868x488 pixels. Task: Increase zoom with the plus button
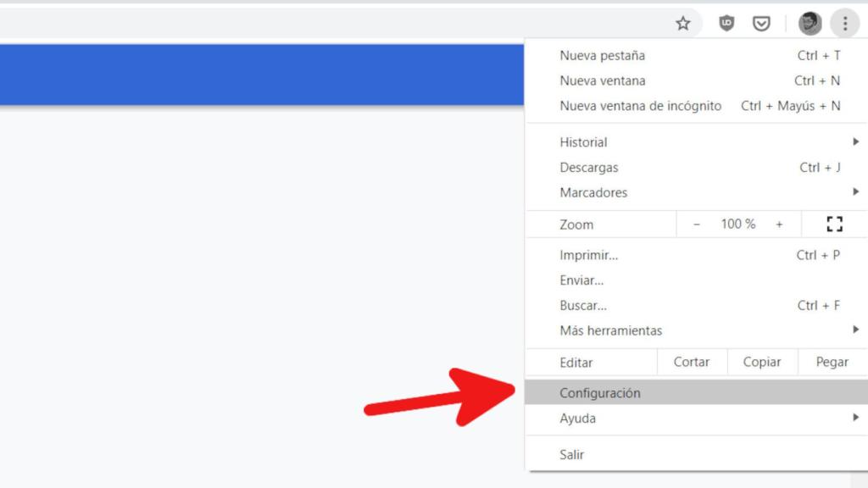(779, 224)
